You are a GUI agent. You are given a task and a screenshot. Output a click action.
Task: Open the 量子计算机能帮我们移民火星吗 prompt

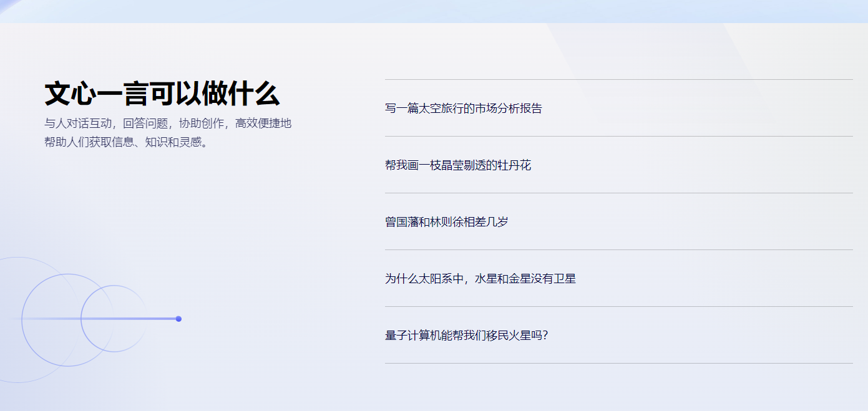pos(466,336)
